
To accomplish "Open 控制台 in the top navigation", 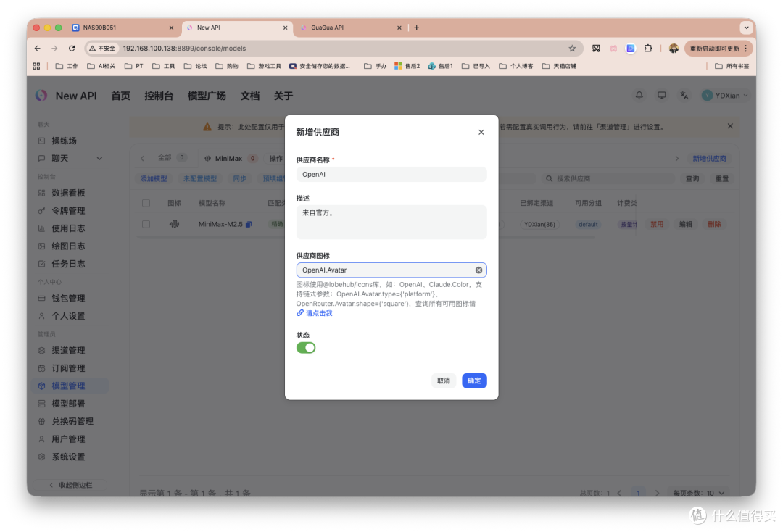I will [x=159, y=96].
